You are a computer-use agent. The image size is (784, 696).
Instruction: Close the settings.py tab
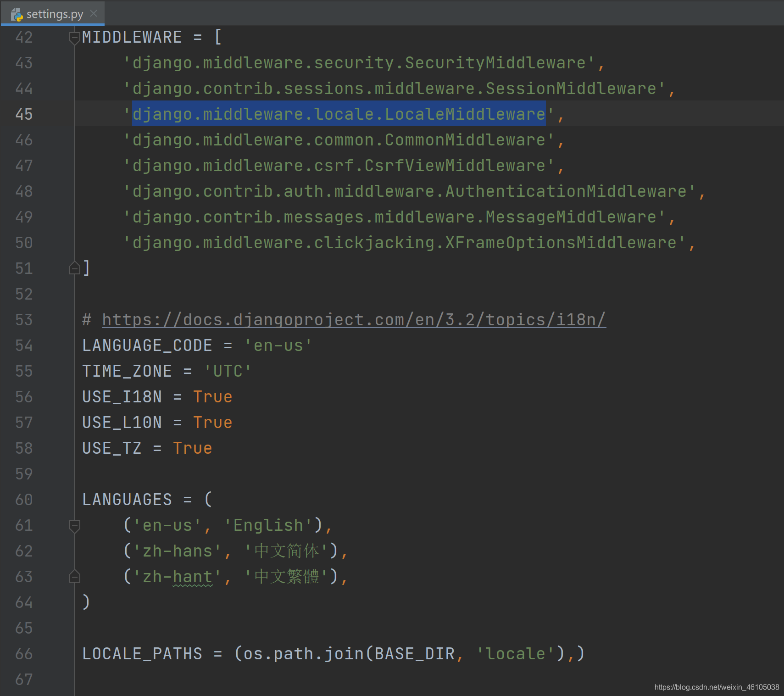[94, 13]
